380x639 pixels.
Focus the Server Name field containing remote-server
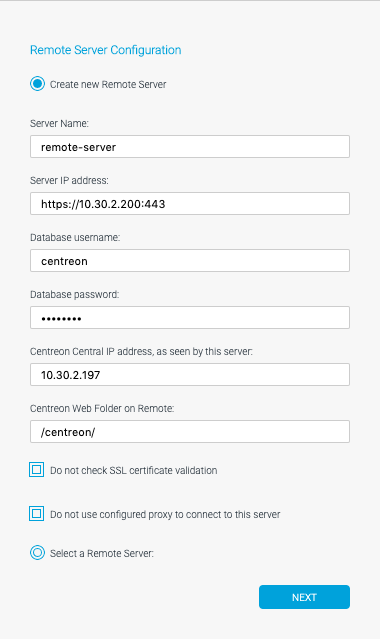[190, 147]
